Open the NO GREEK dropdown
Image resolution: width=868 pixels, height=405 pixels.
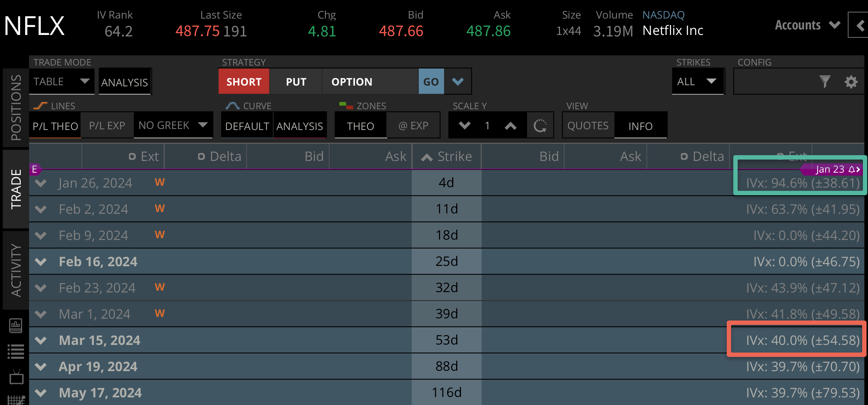point(173,125)
